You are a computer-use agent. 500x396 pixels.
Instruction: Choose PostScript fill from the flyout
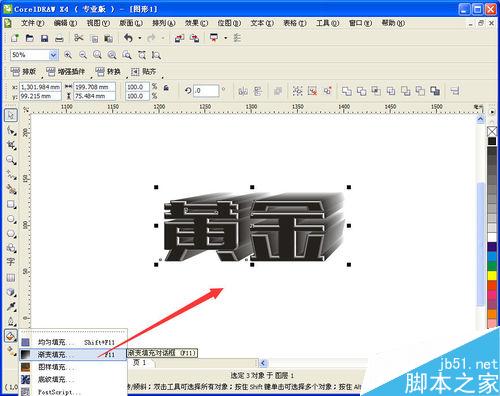(73, 391)
